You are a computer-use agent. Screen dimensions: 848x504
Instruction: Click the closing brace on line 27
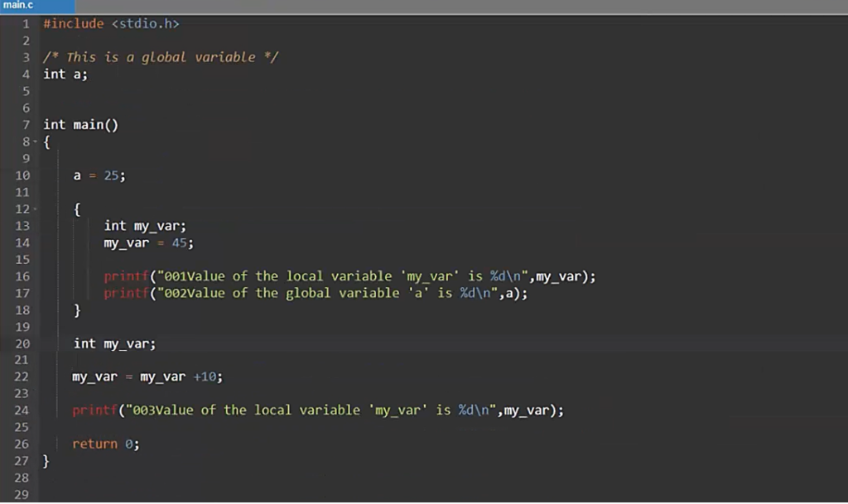pos(46,461)
